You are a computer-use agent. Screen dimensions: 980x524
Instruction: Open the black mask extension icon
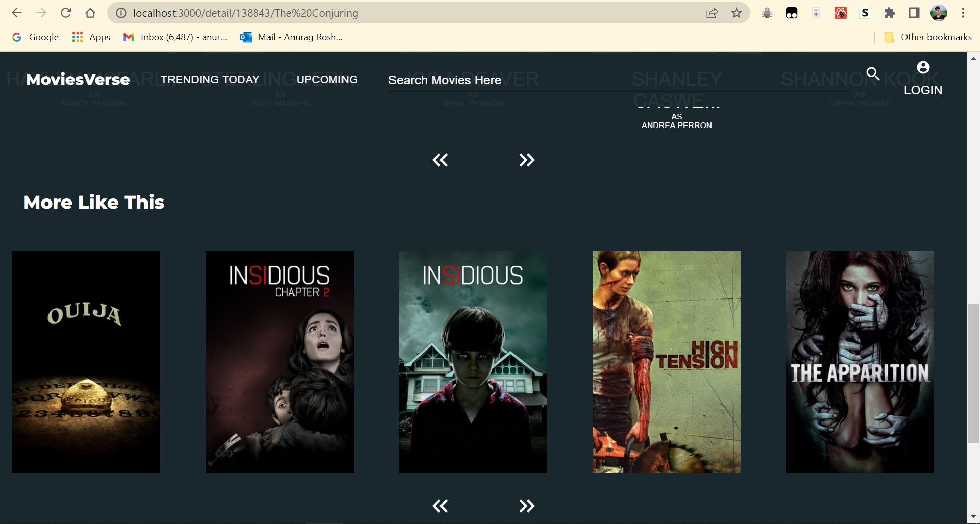click(x=792, y=13)
